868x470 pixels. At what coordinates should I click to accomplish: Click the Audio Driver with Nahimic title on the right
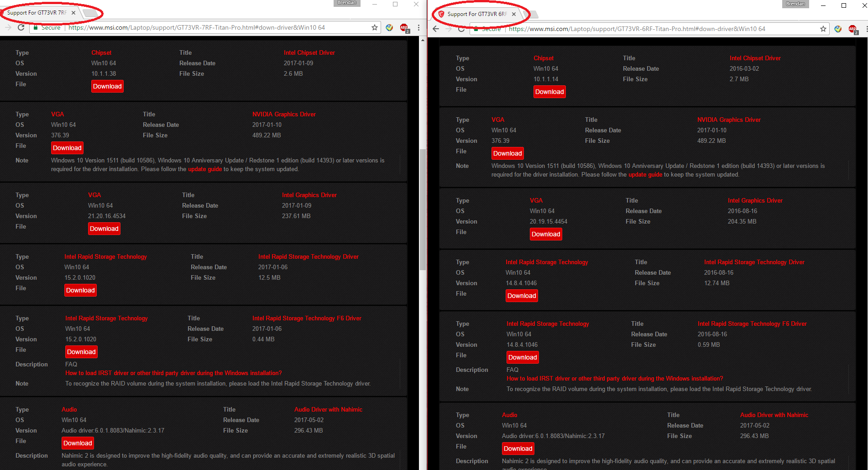[774, 415]
